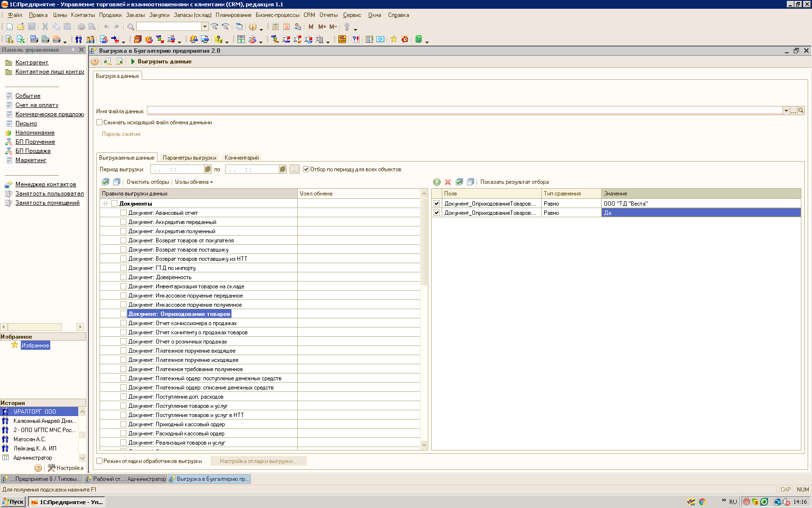This screenshot has height=508, width=812.
Task: Click the 'Выгрузить данные' button
Action: pos(161,61)
